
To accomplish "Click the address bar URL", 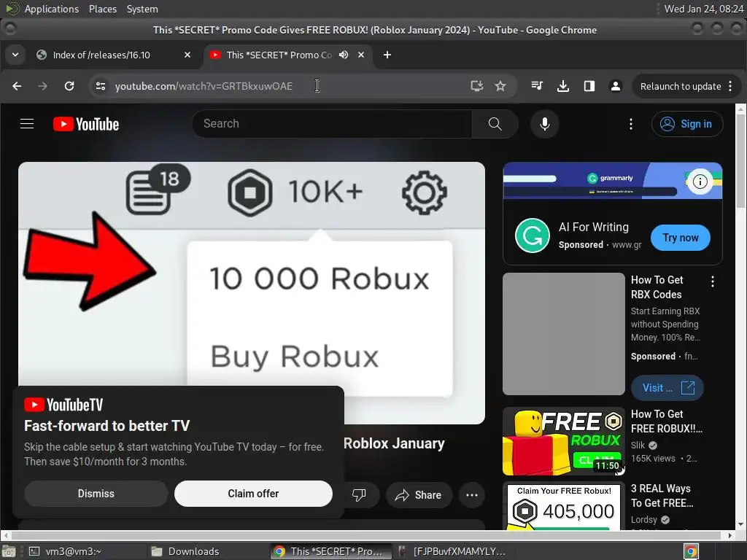I will tap(204, 86).
